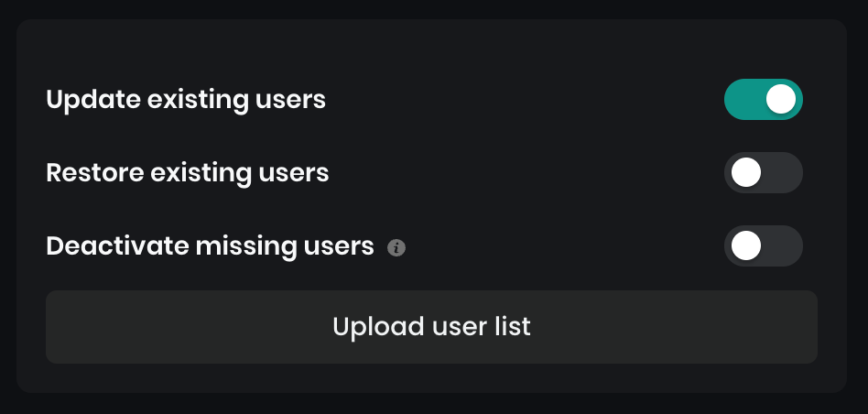Image resolution: width=868 pixels, height=414 pixels.
Task: Show details via the small grey info icon
Action: coord(396,247)
